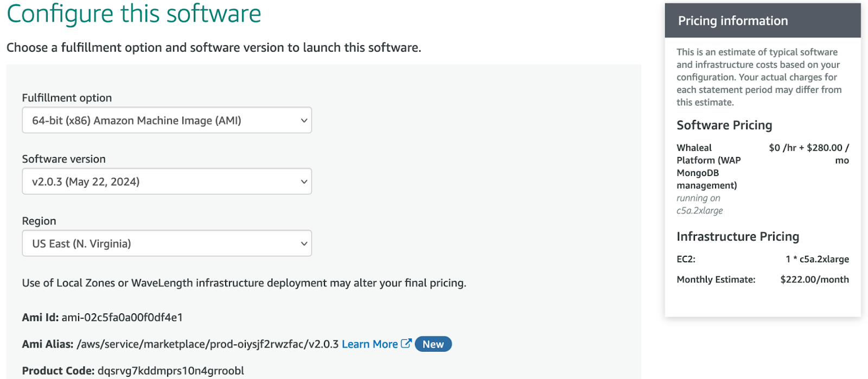Screen dimensions: 868x379
Task: Click the Software version field label
Action: tap(63, 159)
